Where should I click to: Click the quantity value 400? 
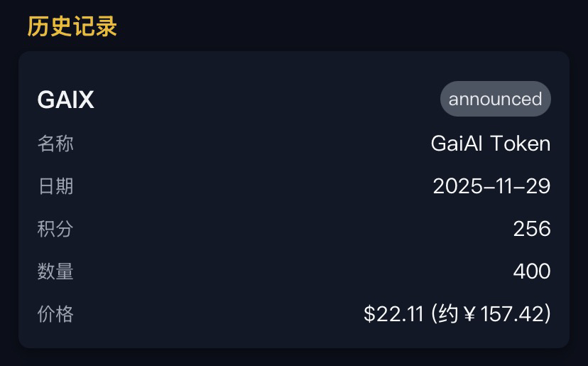click(532, 271)
